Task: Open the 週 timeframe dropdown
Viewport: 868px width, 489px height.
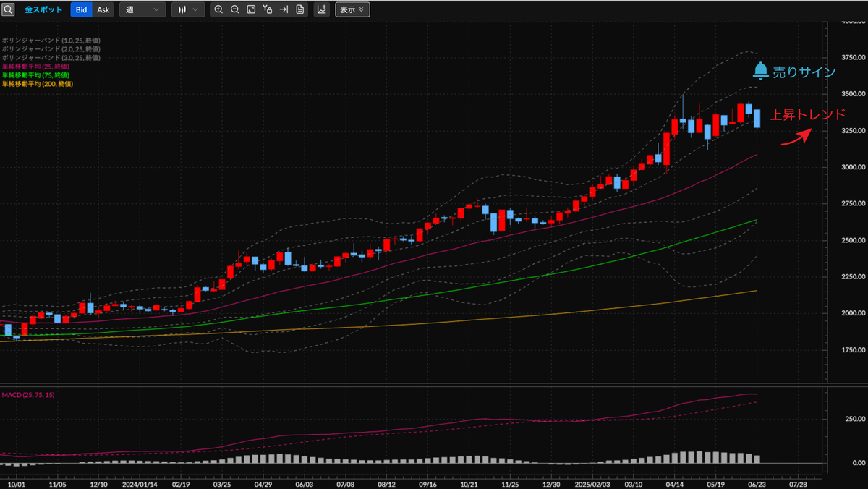Action: (142, 9)
